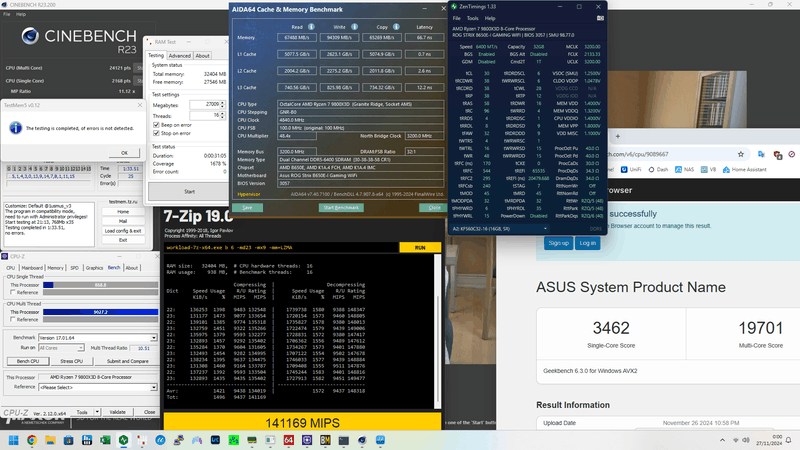This screenshot has height=450, width=800.
Task: Open the green hexagon pulse taskbar icon
Action: [123, 440]
